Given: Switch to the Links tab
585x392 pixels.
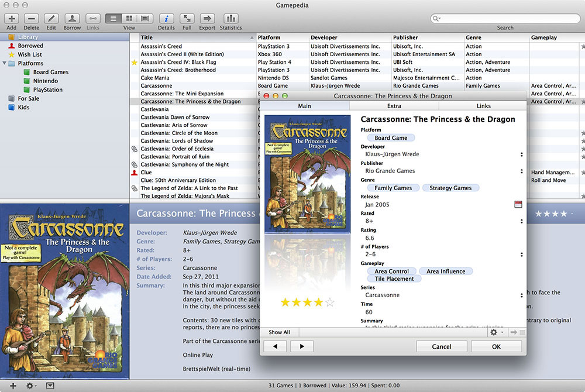Looking at the screenshot, I should (x=483, y=106).
